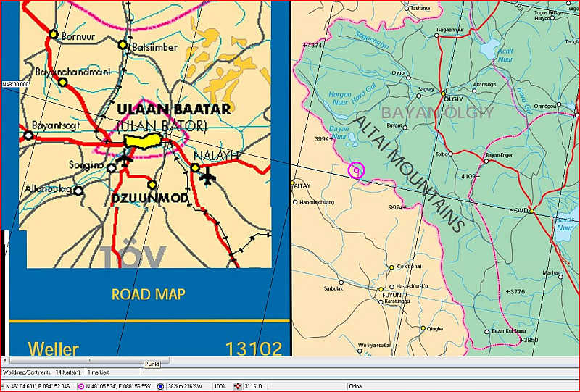This screenshot has height=392, width=580.
Task: Click the yellow marker at Qinghe
Action: pyautogui.click(x=423, y=328)
